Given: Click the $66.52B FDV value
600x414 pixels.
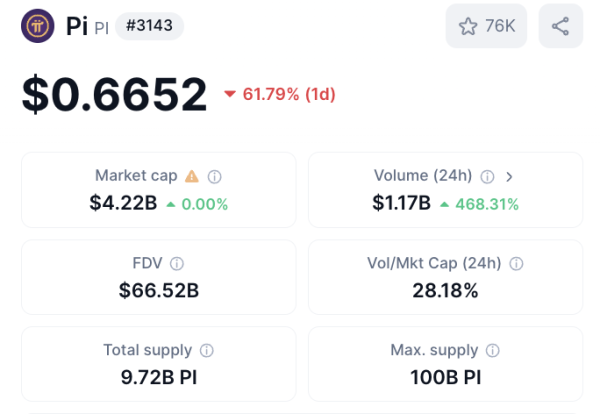Looking at the screenshot, I should pyautogui.click(x=158, y=291).
